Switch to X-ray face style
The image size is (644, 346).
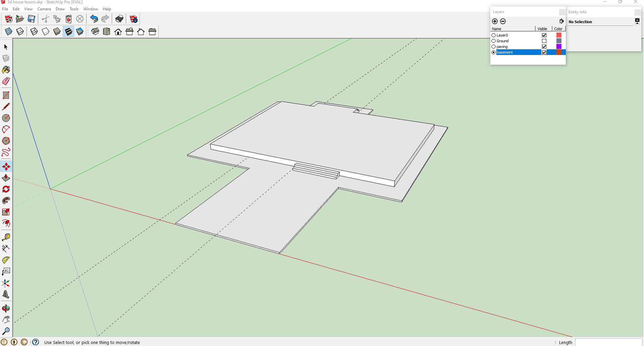pyautogui.click(x=8, y=32)
